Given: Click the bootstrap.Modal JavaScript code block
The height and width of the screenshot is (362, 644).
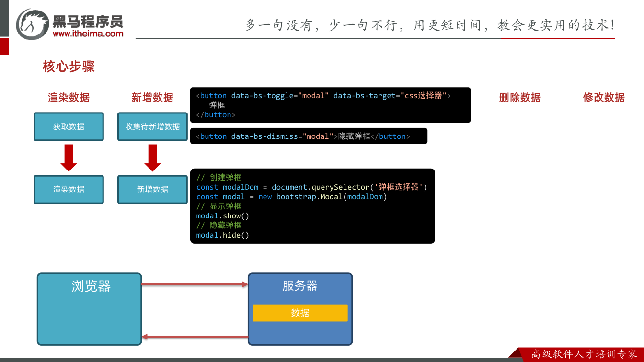Looking at the screenshot, I should point(312,206).
